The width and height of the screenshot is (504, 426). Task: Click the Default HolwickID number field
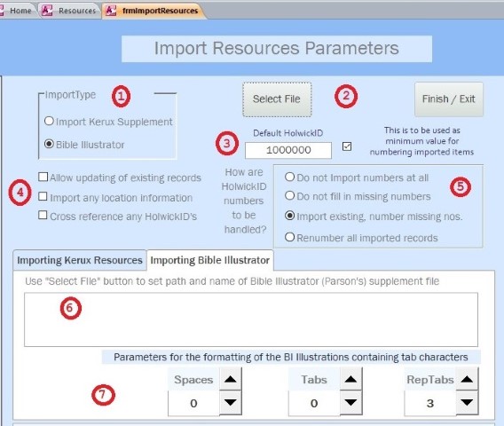coord(288,150)
